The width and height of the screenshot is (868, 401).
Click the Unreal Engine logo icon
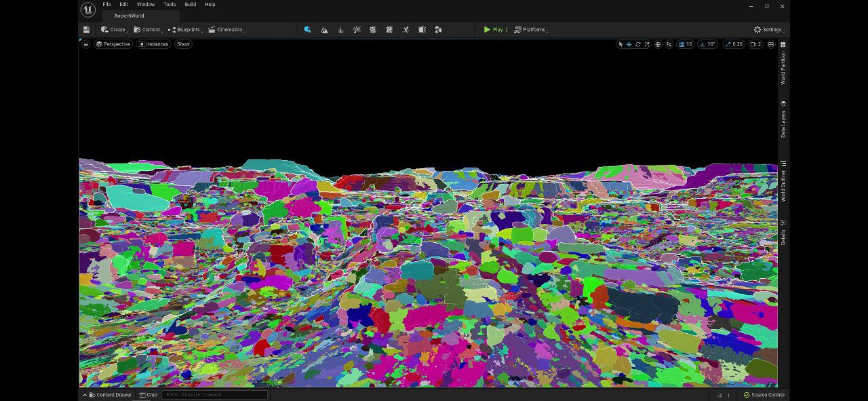(x=87, y=9)
